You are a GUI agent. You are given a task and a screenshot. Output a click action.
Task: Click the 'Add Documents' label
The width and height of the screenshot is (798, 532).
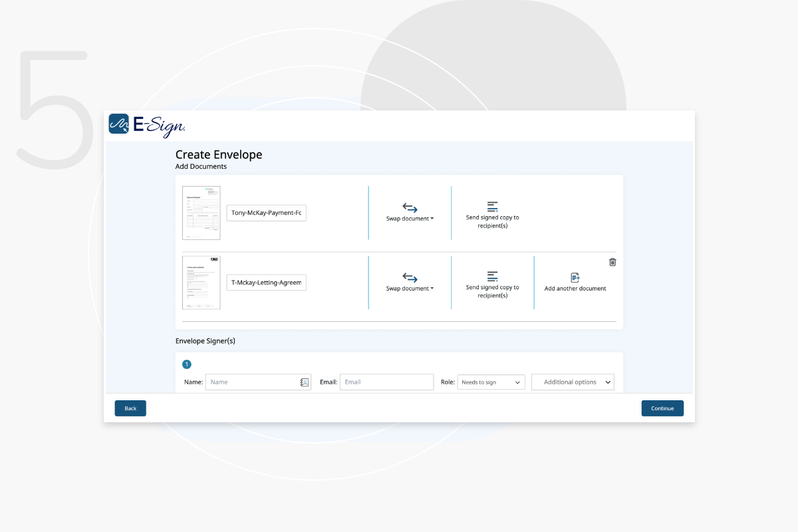pos(201,166)
